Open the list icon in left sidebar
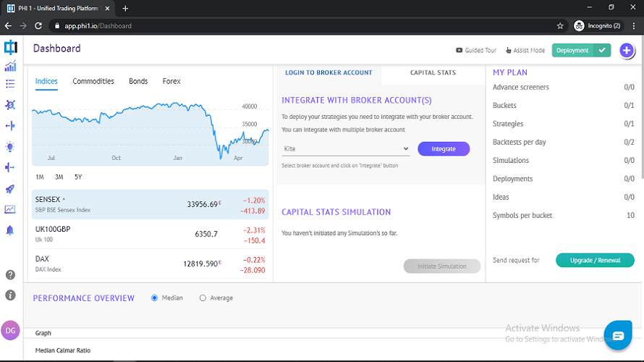This screenshot has height=362, width=644. [10, 84]
